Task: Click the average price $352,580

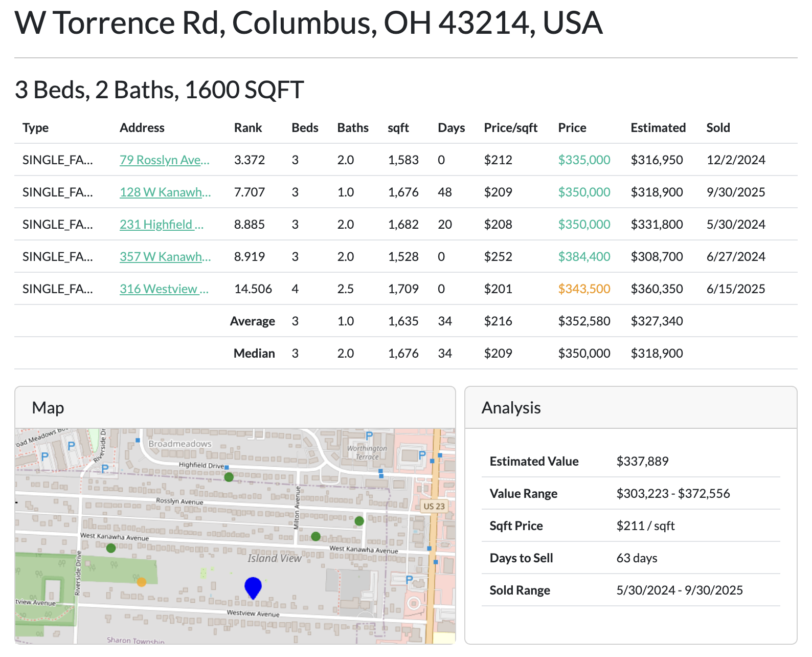Action: pyautogui.click(x=584, y=321)
